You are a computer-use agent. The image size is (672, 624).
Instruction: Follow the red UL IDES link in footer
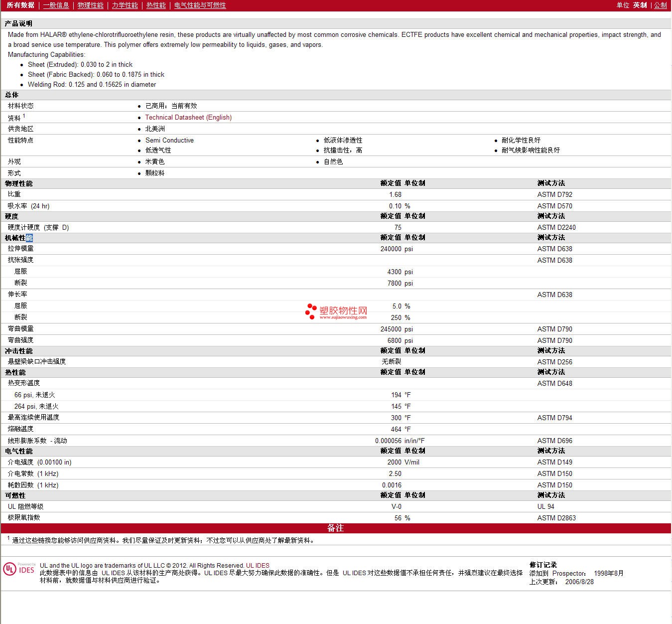click(x=258, y=565)
